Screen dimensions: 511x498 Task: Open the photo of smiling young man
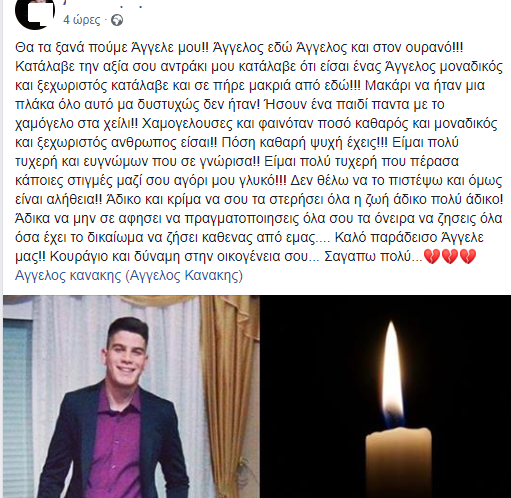point(131,396)
